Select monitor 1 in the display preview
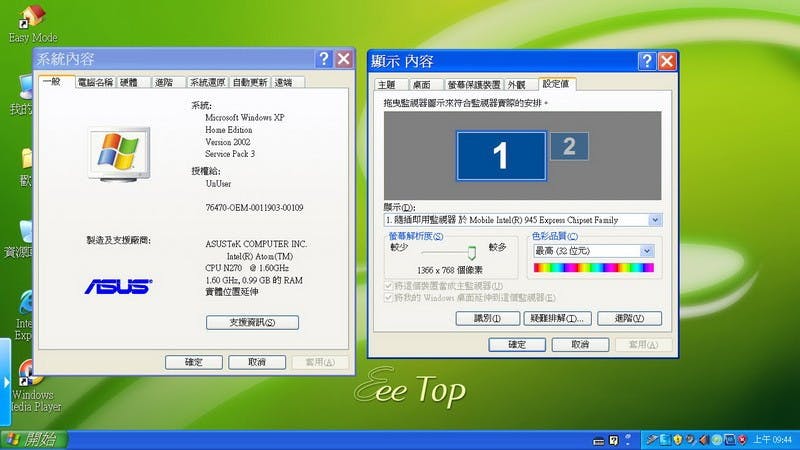800x450 pixels. [501, 156]
